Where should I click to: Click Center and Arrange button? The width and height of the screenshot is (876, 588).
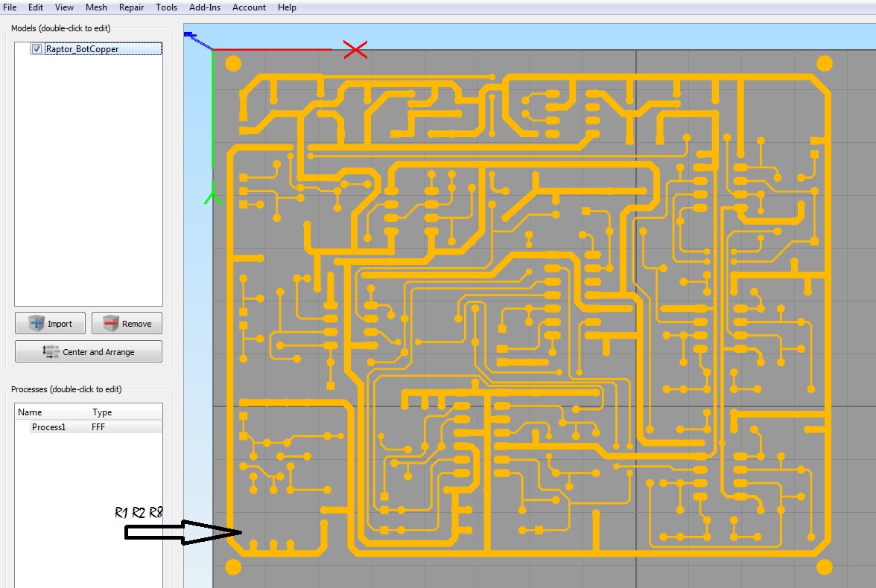88,352
